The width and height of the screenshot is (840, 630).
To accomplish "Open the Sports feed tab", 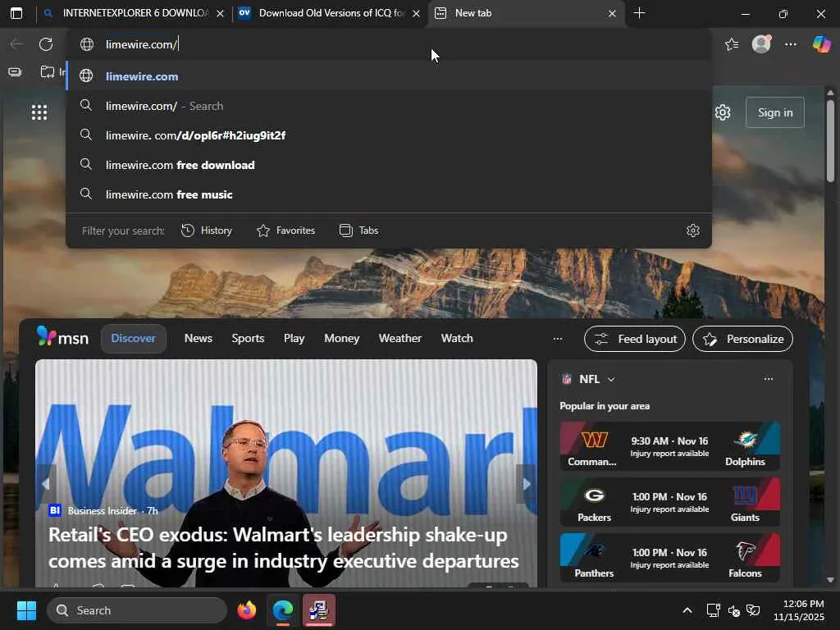I will (248, 339).
